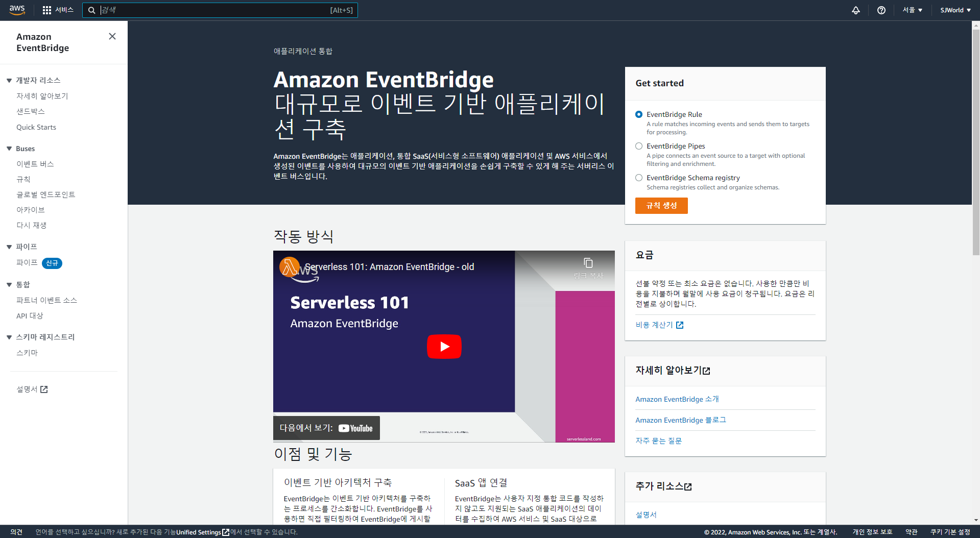The height and width of the screenshot is (538, 980).
Task: Focus the 검색 search input field
Action: pyautogui.click(x=220, y=10)
